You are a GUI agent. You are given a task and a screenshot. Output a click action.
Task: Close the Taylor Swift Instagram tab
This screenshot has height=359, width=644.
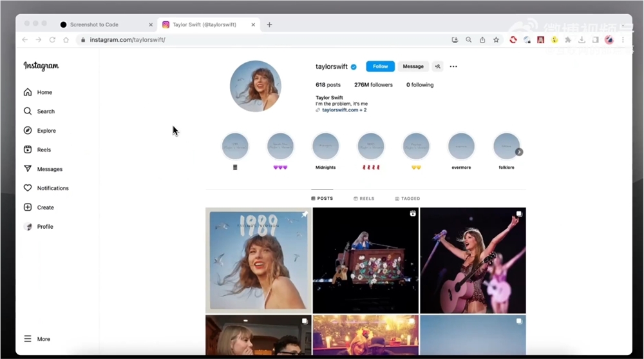pyautogui.click(x=253, y=24)
